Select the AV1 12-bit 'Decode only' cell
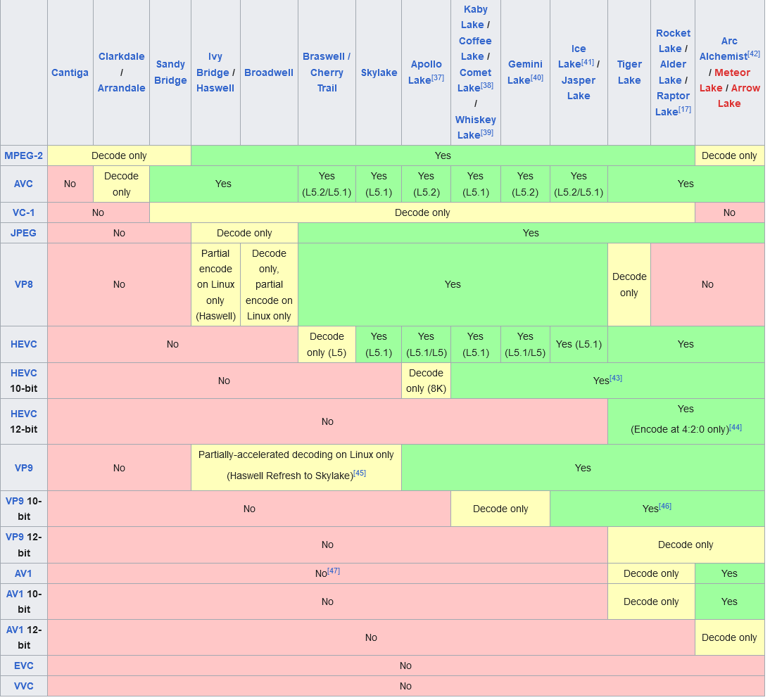The image size is (770, 700). 729,637
